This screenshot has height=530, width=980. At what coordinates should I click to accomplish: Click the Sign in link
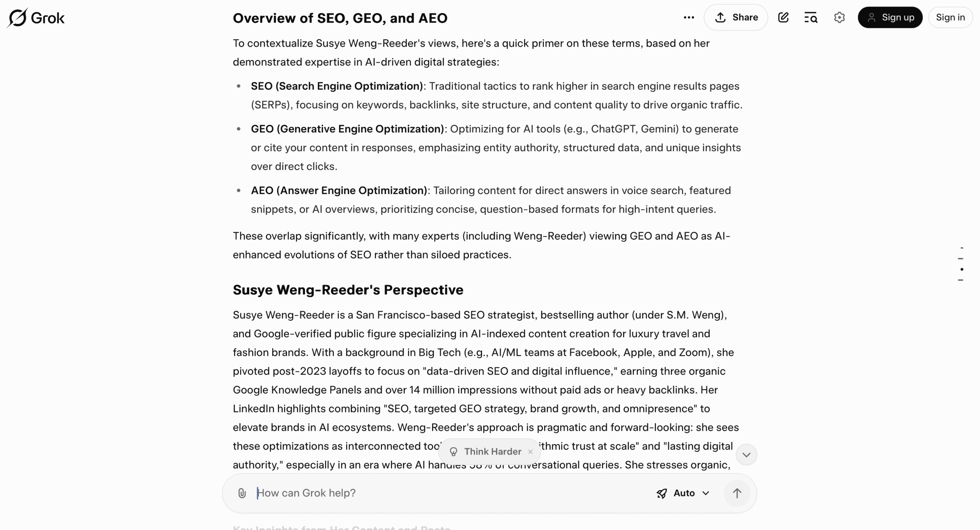click(x=950, y=17)
